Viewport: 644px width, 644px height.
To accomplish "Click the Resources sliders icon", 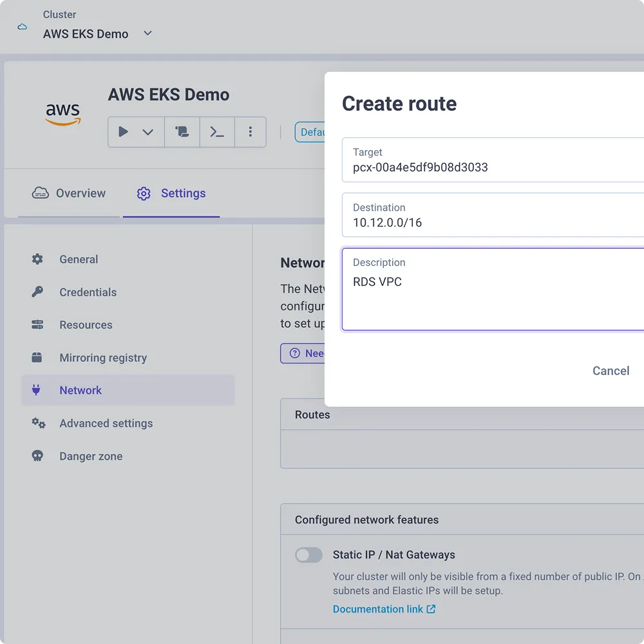I will pyautogui.click(x=37, y=325).
